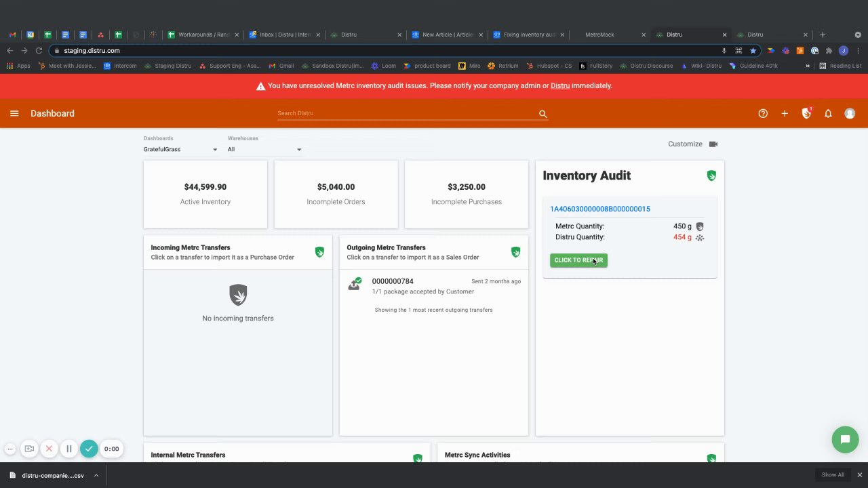Open the Reading List

coord(840,66)
